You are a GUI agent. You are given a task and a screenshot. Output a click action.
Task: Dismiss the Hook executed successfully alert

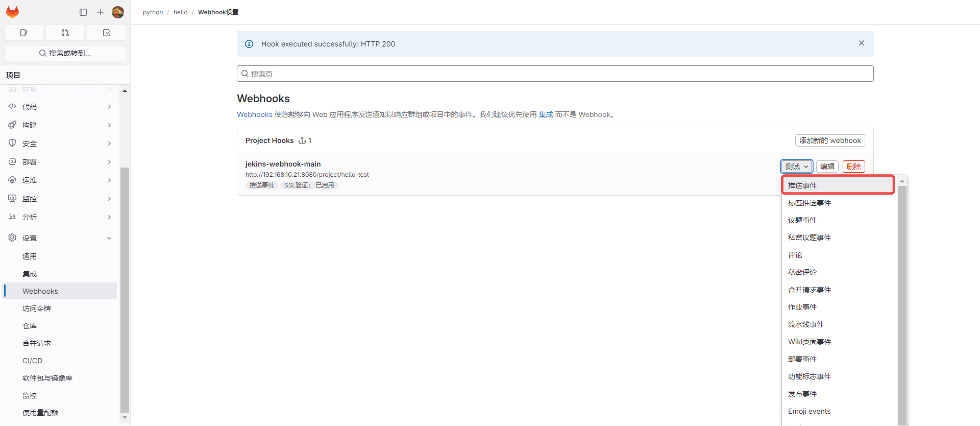point(861,43)
